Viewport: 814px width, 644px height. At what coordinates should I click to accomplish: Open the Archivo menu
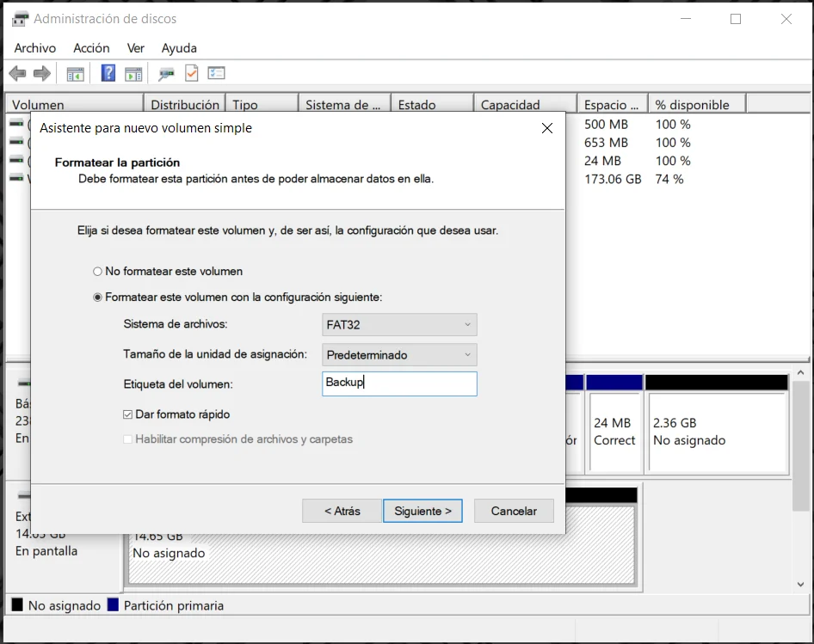click(x=34, y=48)
